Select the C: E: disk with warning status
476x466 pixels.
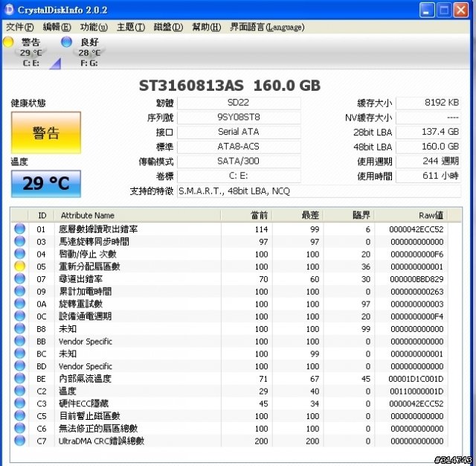(x=30, y=52)
